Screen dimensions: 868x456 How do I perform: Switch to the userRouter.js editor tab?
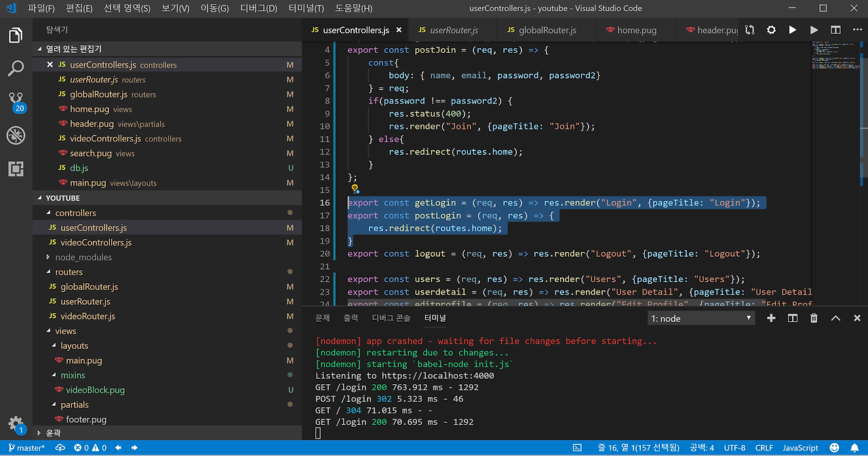pos(454,30)
